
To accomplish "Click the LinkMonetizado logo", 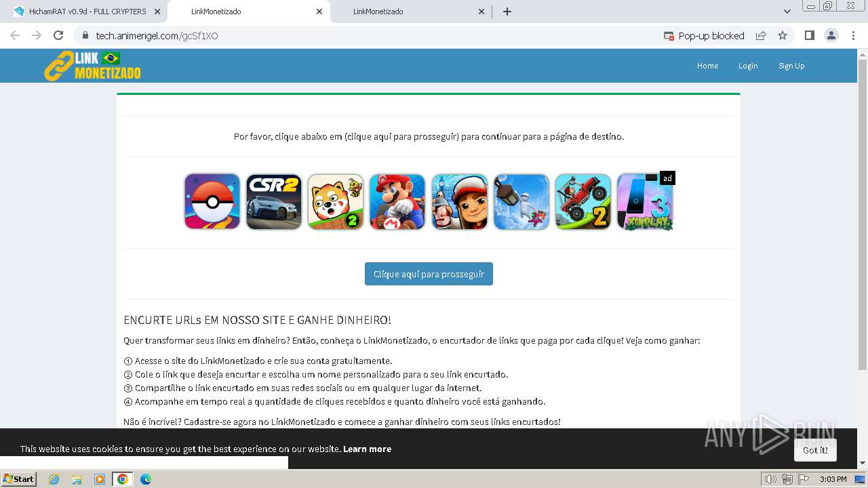I will click(92, 66).
